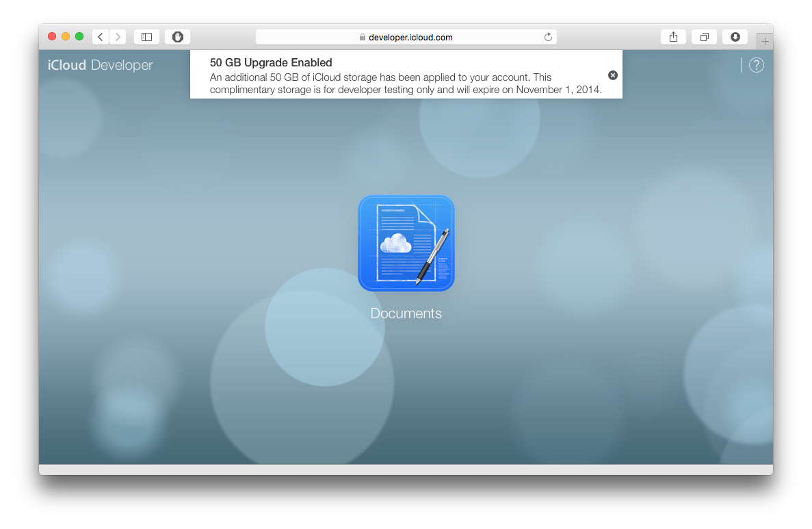Reload the page with the refresh icon
The image size is (812, 529).
(548, 37)
